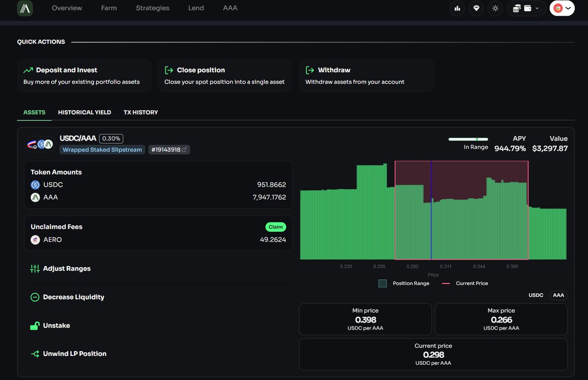
Task: Click the Wrapped Staked Slipstream tag
Action: (102, 150)
